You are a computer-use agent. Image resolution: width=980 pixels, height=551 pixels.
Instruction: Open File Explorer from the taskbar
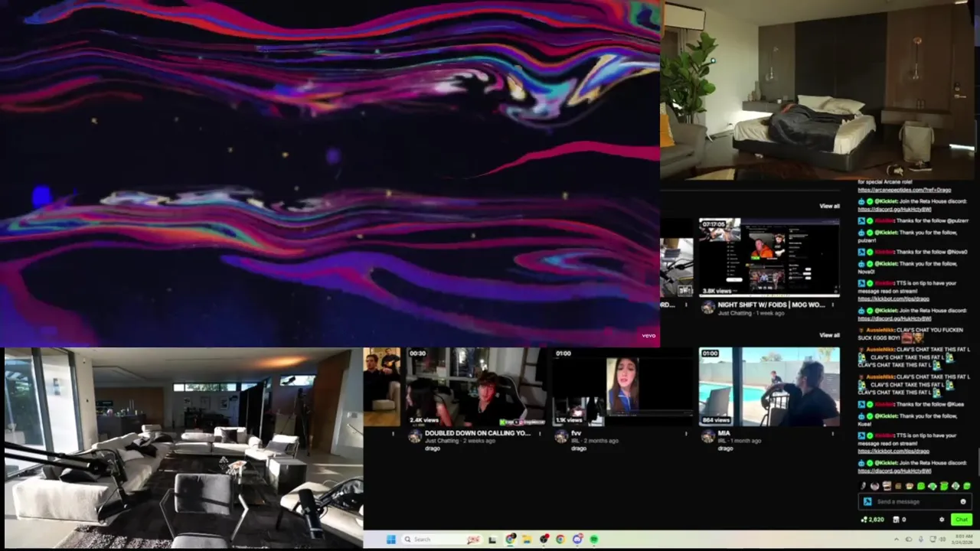click(x=527, y=540)
